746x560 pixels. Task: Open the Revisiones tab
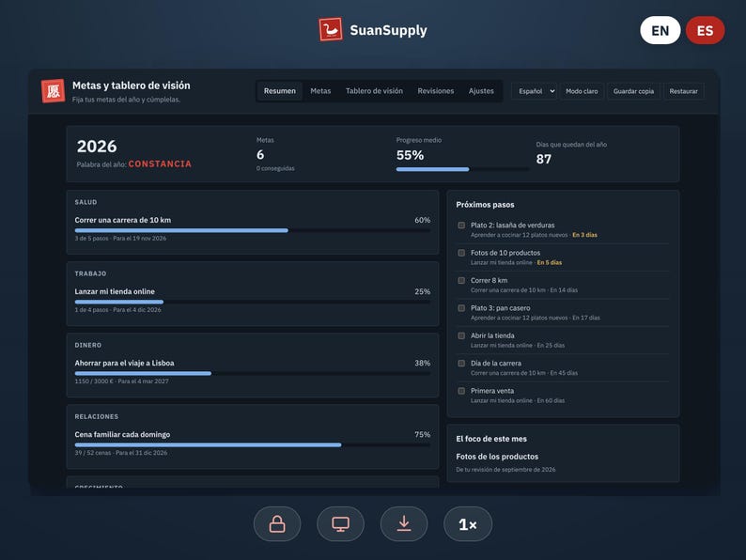[x=436, y=91]
